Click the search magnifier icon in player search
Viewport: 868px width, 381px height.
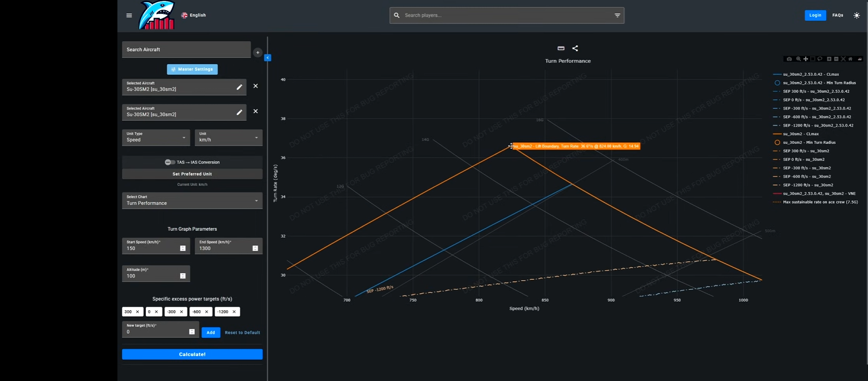pos(397,15)
